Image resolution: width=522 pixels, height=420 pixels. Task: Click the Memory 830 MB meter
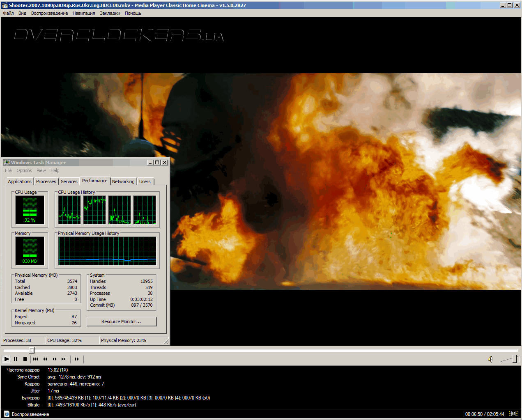pos(30,250)
